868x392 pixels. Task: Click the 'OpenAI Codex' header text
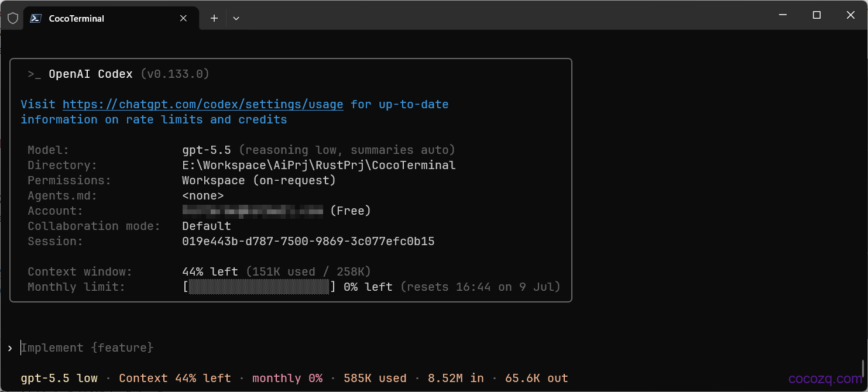click(91, 74)
